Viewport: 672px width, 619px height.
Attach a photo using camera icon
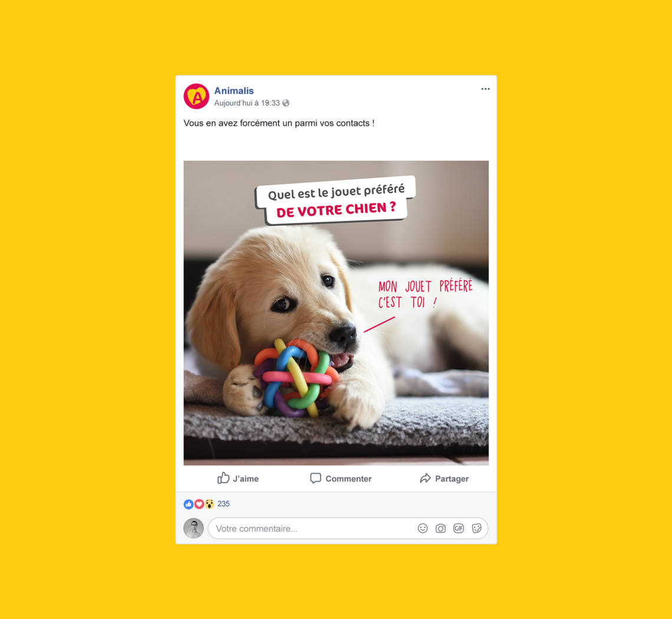pos(440,529)
